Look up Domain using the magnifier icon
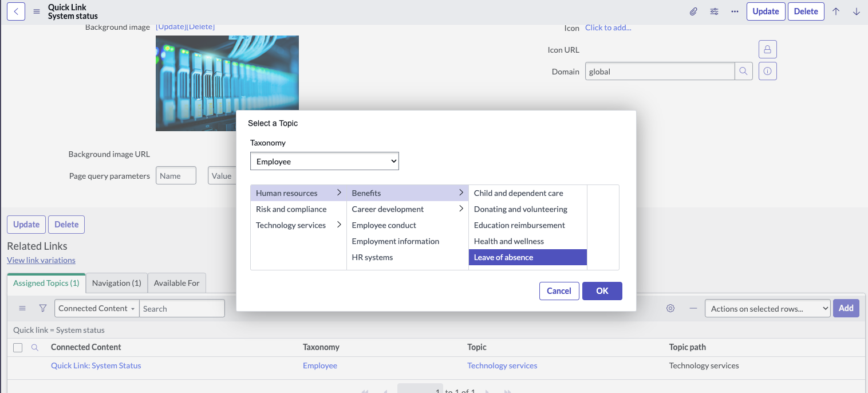The height and width of the screenshot is (393, 868). [x=743, y=72]
